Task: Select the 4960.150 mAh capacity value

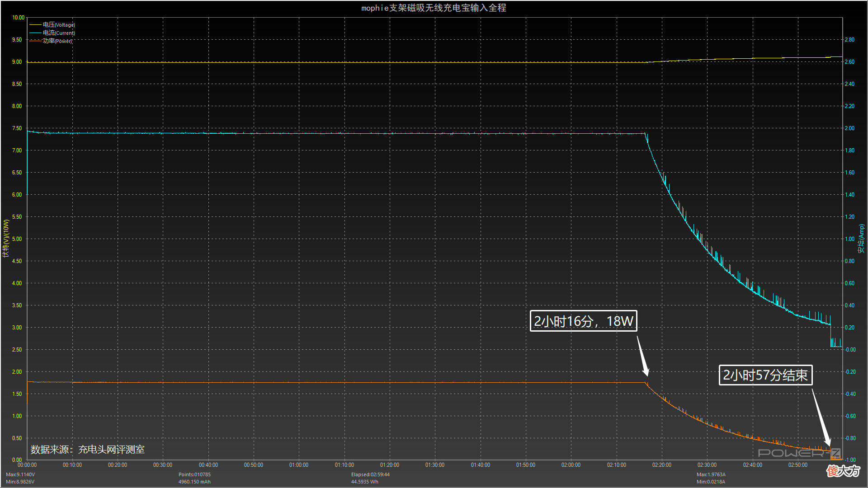Action: [x=194, y=482]
